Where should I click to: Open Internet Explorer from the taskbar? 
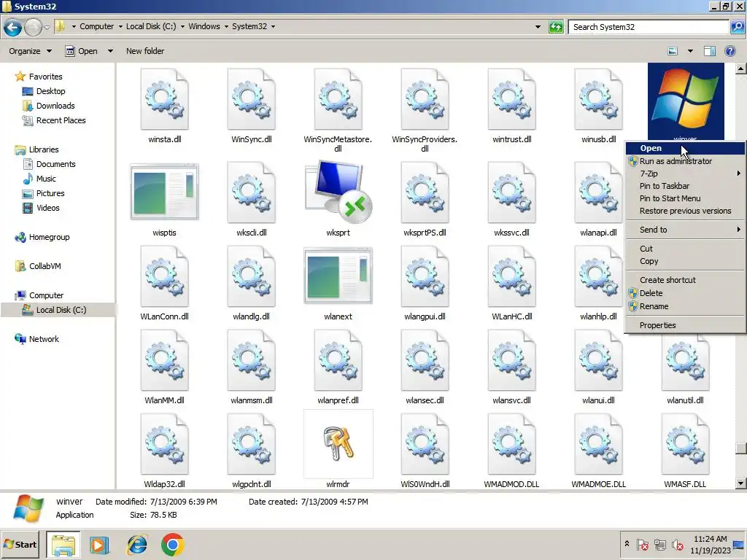[136, 545]
